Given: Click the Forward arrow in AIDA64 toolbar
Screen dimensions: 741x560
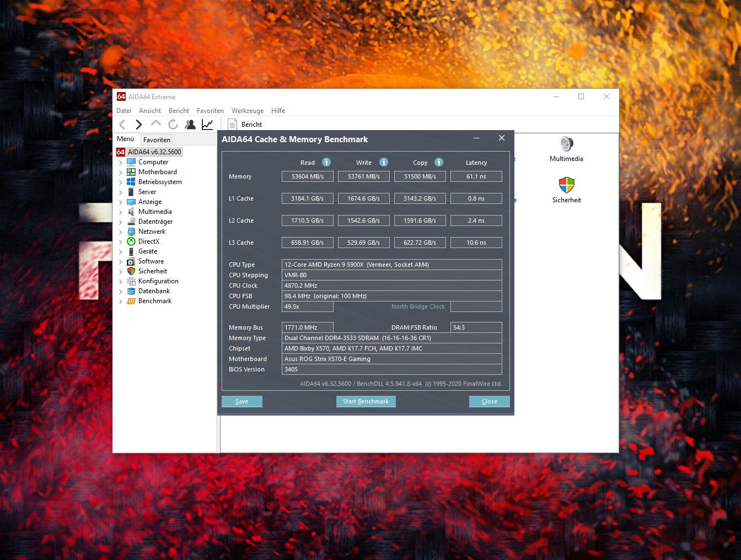Looking at the screenshot, I should tap(139, 125).
